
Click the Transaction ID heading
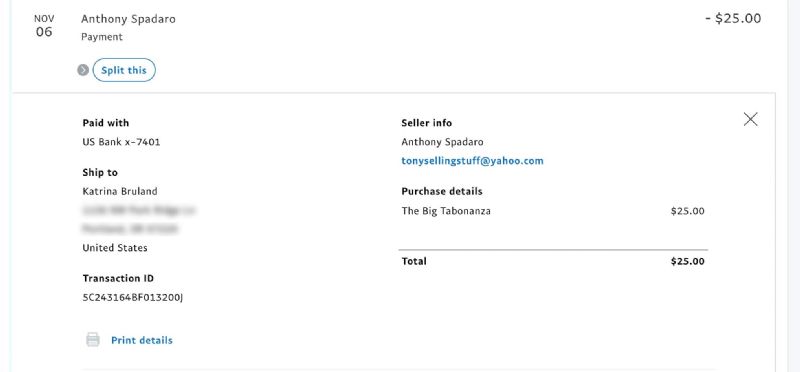coord(118,279)
